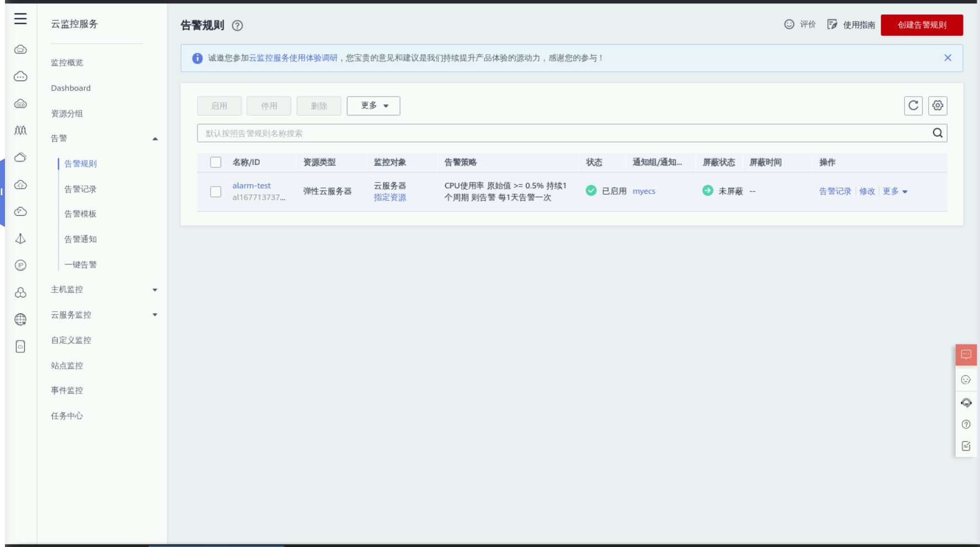Screen dimensions: 980x547
Task: Open Dashboard in sidebar
Action: [71, 88]
